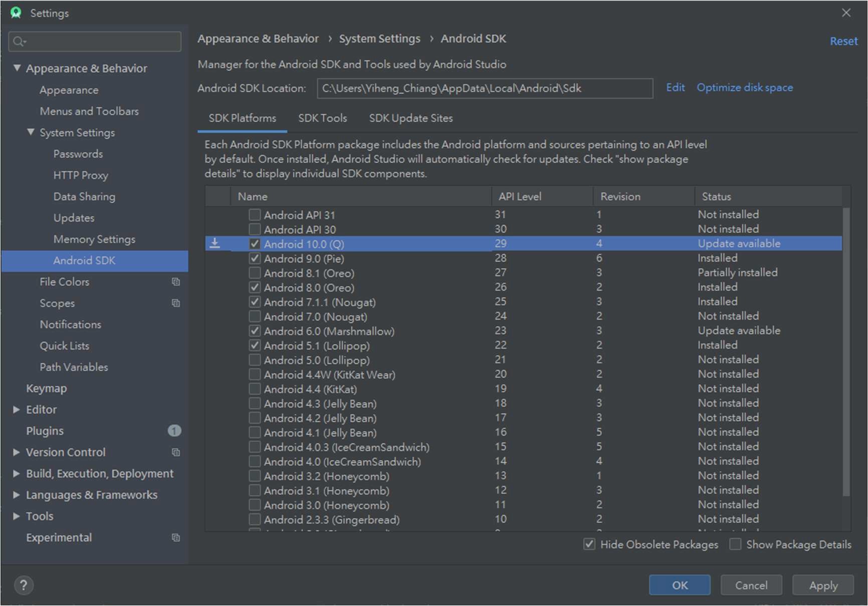
Task: Open Path Variables settings
Action: click(74, 367)
